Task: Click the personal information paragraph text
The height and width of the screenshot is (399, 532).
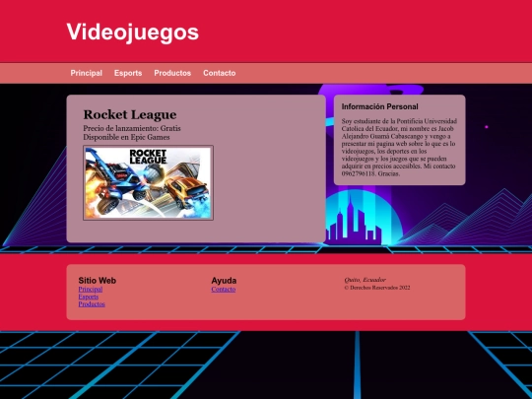Action: pos(399,147)
